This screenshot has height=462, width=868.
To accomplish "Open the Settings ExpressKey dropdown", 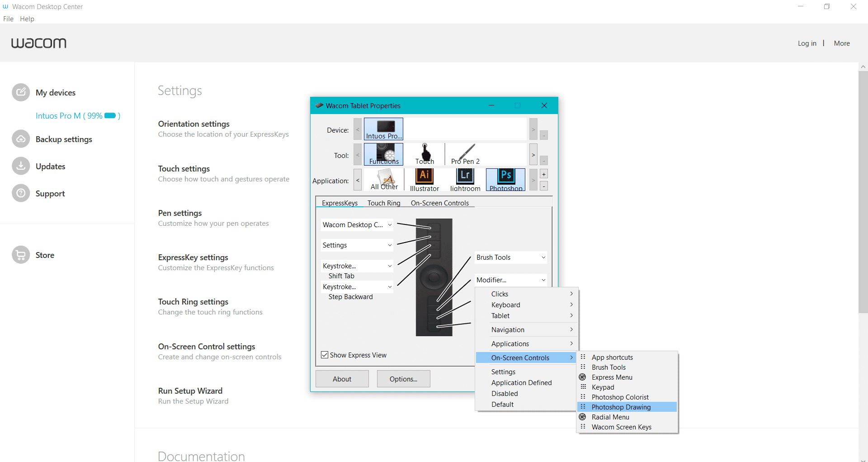I will (x=357, y=245).
